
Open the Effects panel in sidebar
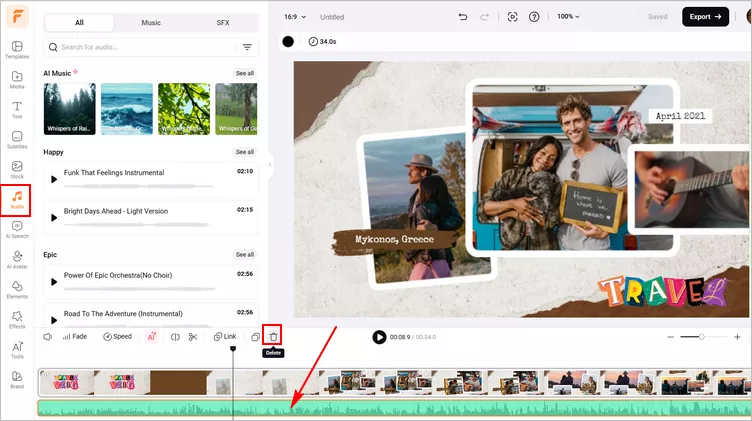click(x=17, y=319)
